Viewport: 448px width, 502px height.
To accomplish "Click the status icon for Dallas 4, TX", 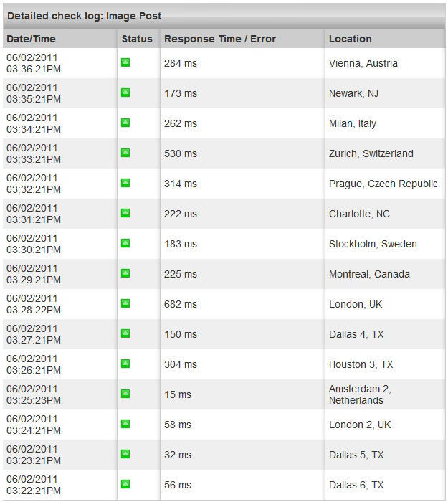I will [x=125, y=333].
